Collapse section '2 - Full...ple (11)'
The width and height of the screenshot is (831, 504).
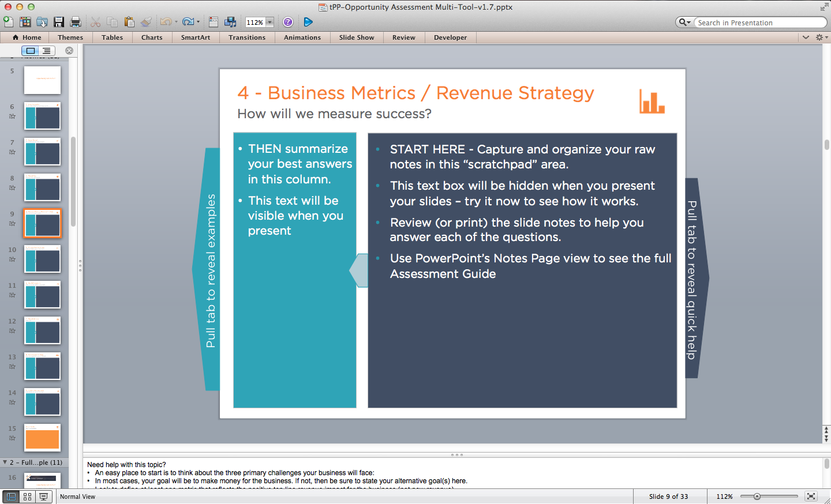pos(5,462)
